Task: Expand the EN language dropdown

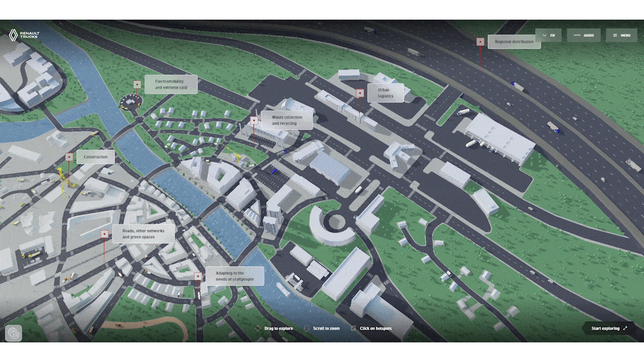Action: click(x=548, y=35)
